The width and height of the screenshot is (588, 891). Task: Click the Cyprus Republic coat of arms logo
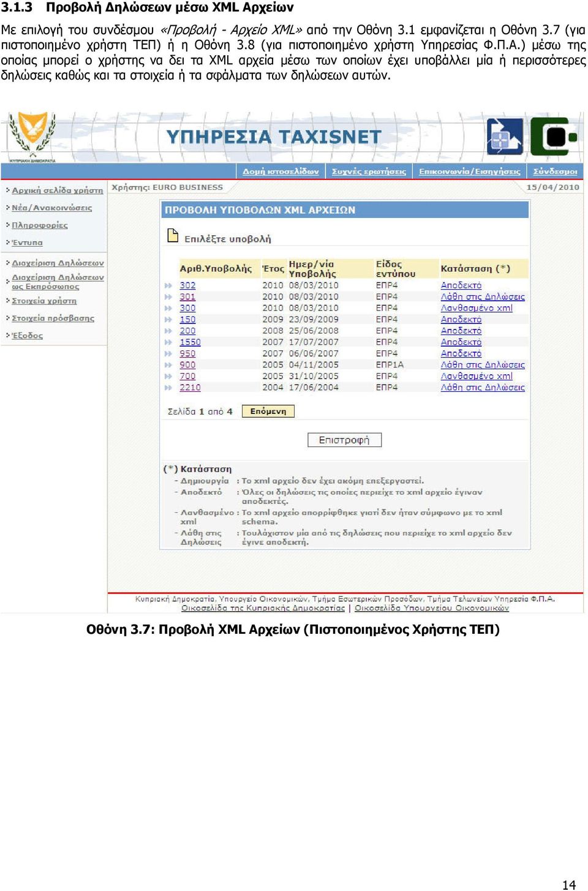[x=32, y=136]
